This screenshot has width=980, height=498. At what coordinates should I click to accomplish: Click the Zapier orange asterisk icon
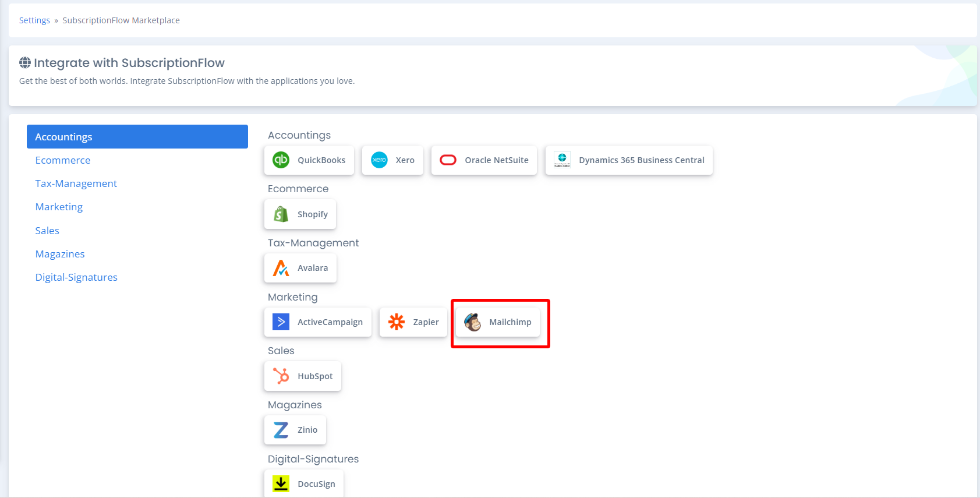(x=397, y=322)
